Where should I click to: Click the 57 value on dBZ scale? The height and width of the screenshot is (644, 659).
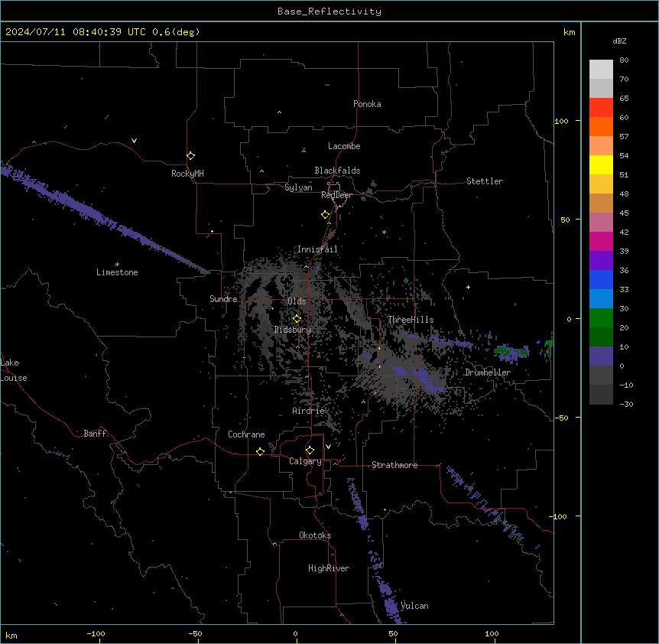(624, 137)
